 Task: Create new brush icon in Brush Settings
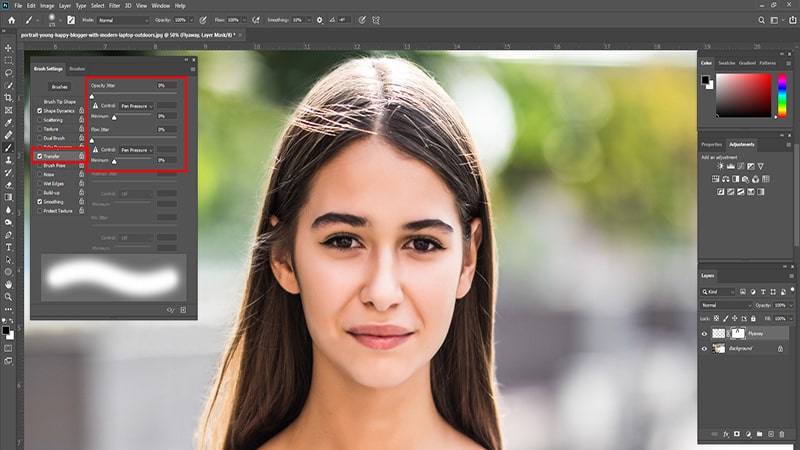click(183, 310)
